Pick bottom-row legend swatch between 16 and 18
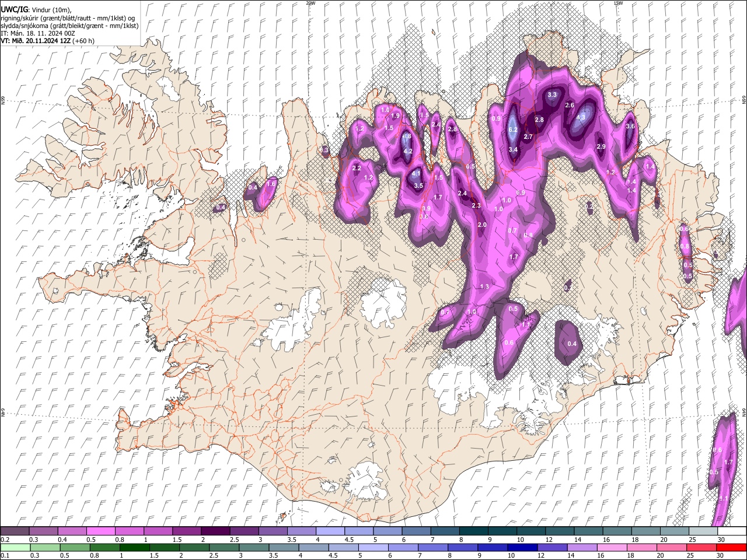Screen dimensions: 747x560 tap(611, 547)
